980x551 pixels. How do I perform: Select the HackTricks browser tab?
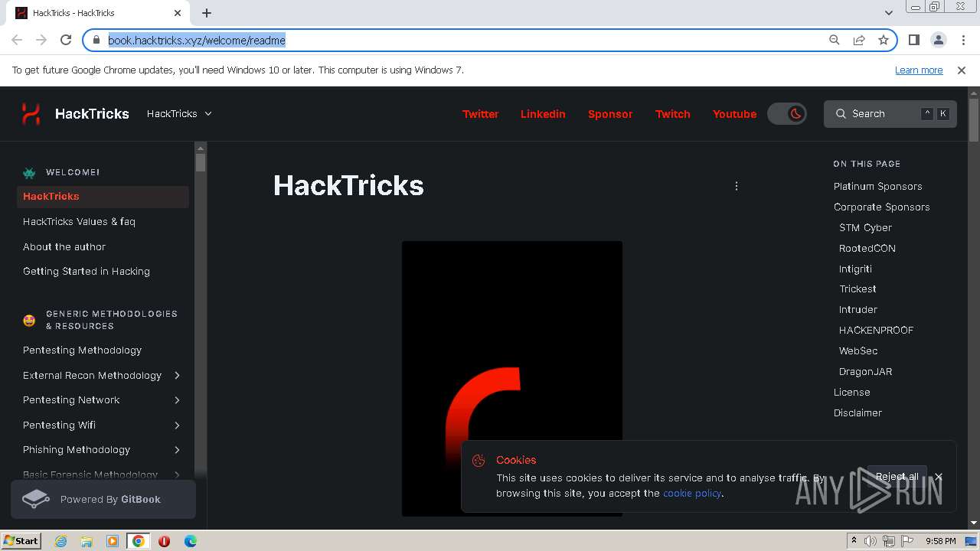[x=99, y=13]
